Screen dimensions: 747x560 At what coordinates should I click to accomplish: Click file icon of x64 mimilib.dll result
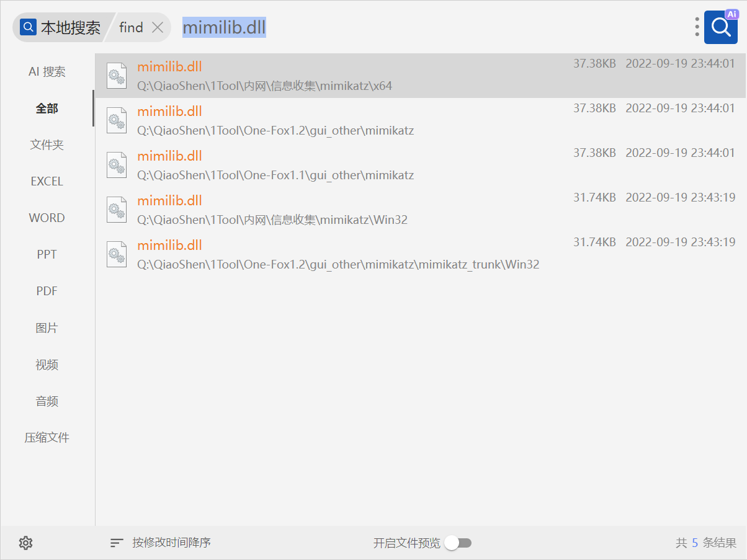click(x=116, y=76)
